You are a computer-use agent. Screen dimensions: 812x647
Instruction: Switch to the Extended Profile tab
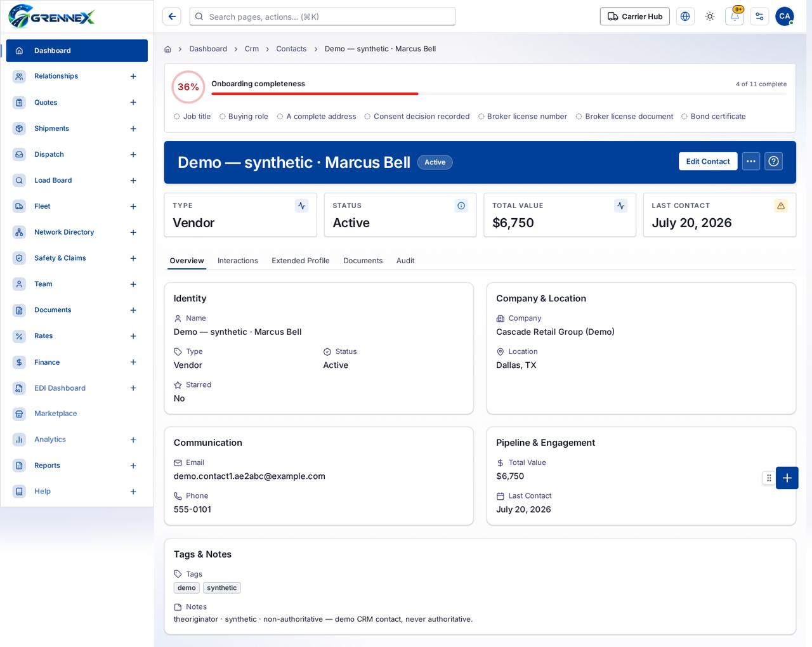pyautogui.click(x=301, y=261)
